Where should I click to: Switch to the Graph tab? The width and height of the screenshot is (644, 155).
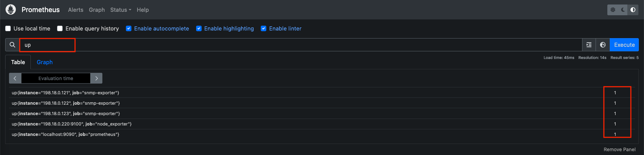[x=45, y=62]
